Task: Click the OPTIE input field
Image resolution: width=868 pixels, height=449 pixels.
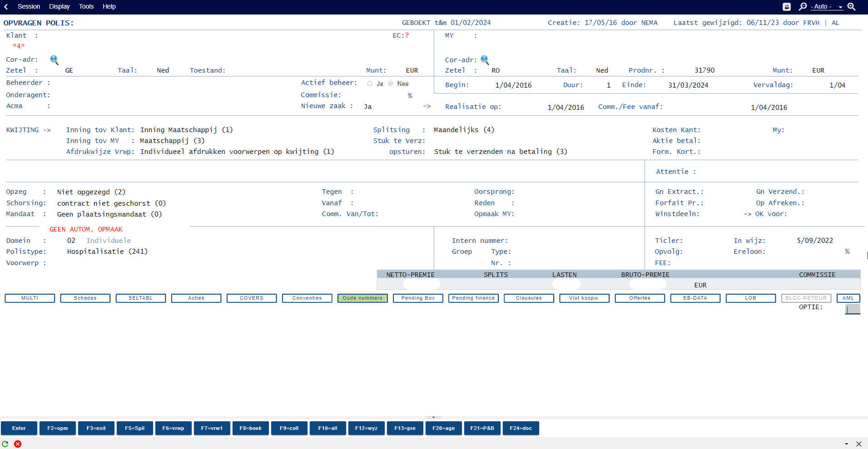Action: 852,309
